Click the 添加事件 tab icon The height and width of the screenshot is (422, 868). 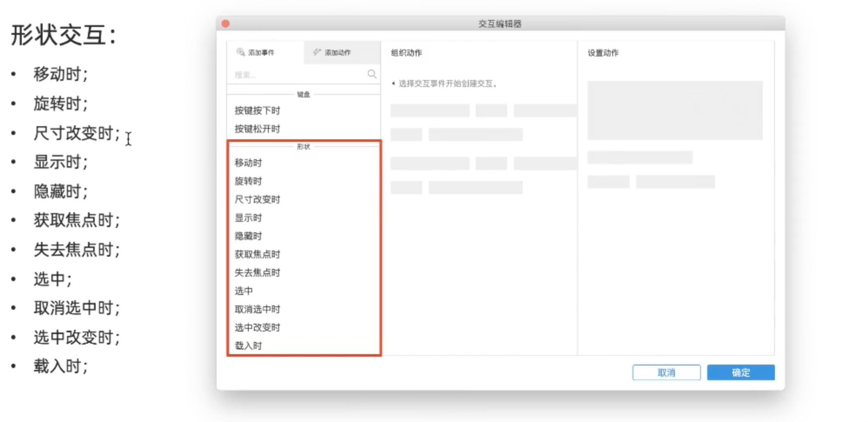[240, 52]
